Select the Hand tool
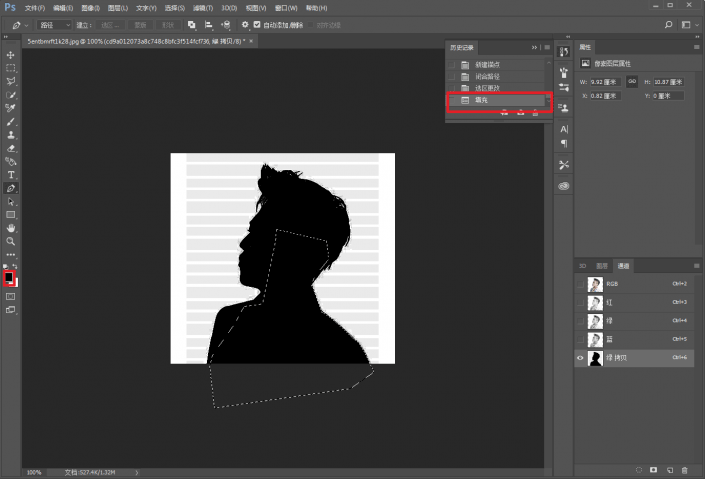The width and height of the screenshot is (705, 479). click(10, 228)
